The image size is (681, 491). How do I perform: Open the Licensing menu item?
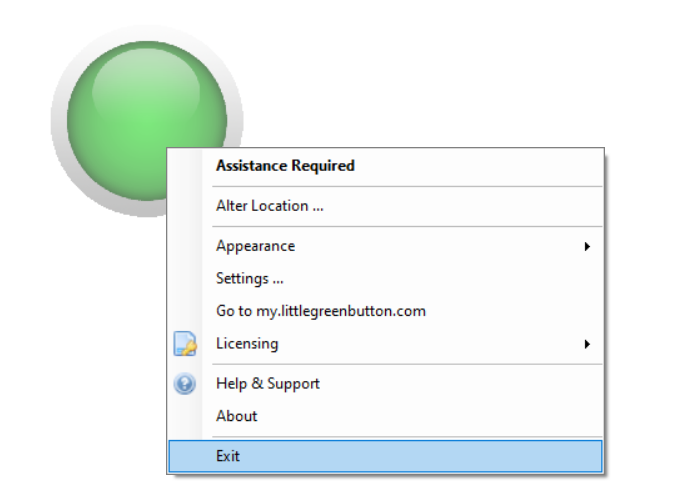[x=386, y=344]
